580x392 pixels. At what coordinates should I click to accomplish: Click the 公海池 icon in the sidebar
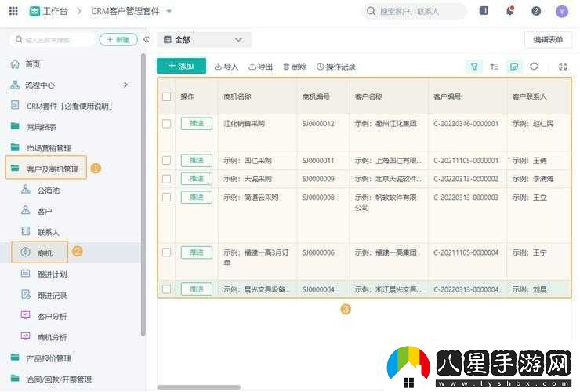click(x=26, y=190)
